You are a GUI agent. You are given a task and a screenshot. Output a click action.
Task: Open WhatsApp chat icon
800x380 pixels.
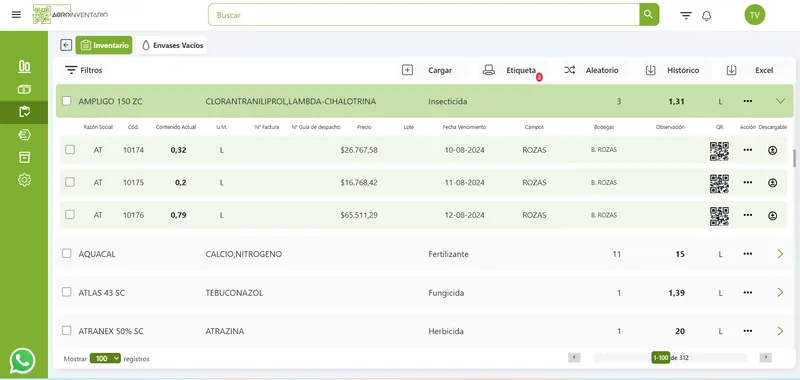pos(22,361)
